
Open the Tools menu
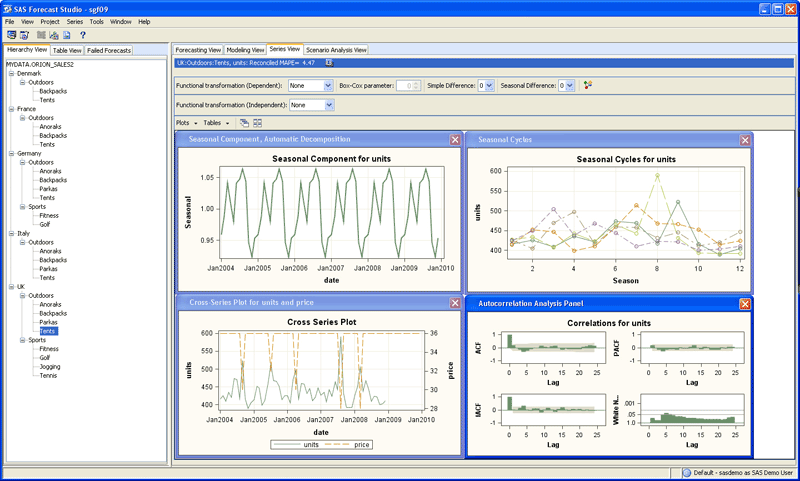pyautogui.click(x=96, y=22)
